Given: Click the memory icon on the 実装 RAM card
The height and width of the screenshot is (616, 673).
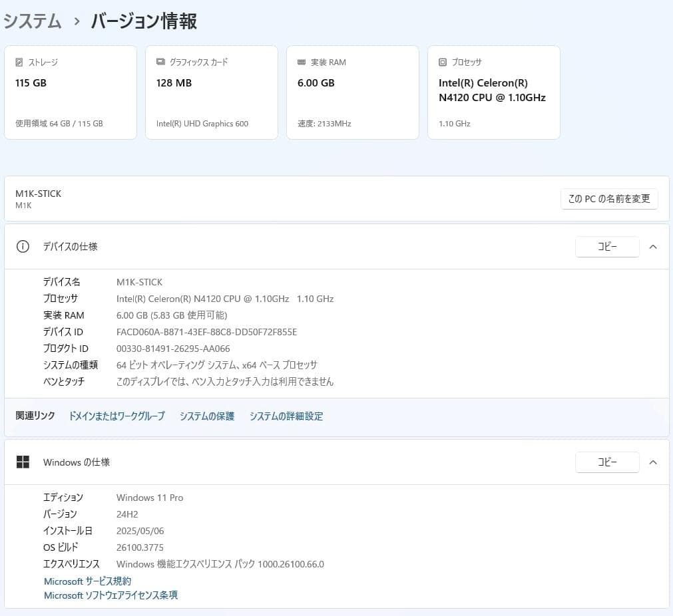Looking at the screenshot, I should click(301, 62).
